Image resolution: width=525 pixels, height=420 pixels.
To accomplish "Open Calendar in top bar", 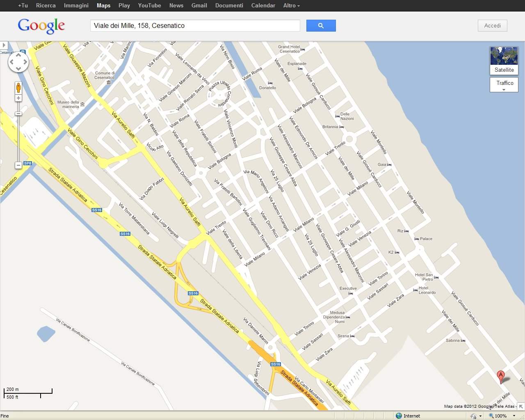I will click(263, 5).
